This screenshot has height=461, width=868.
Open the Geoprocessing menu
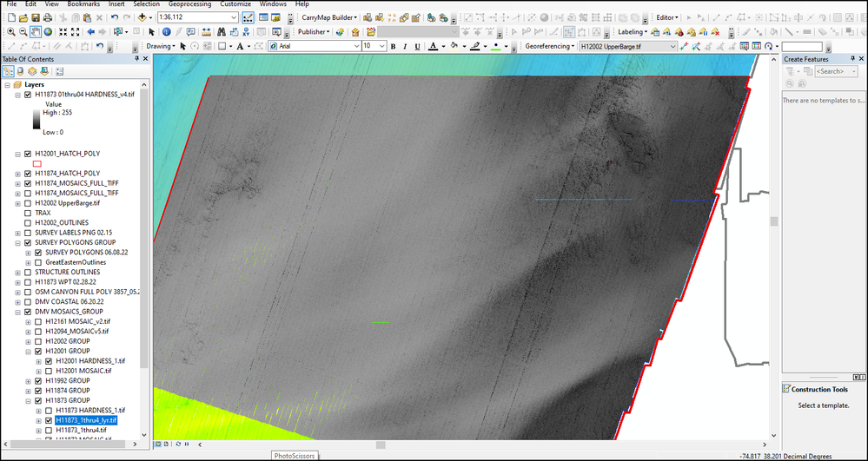(x=191, y=4)
